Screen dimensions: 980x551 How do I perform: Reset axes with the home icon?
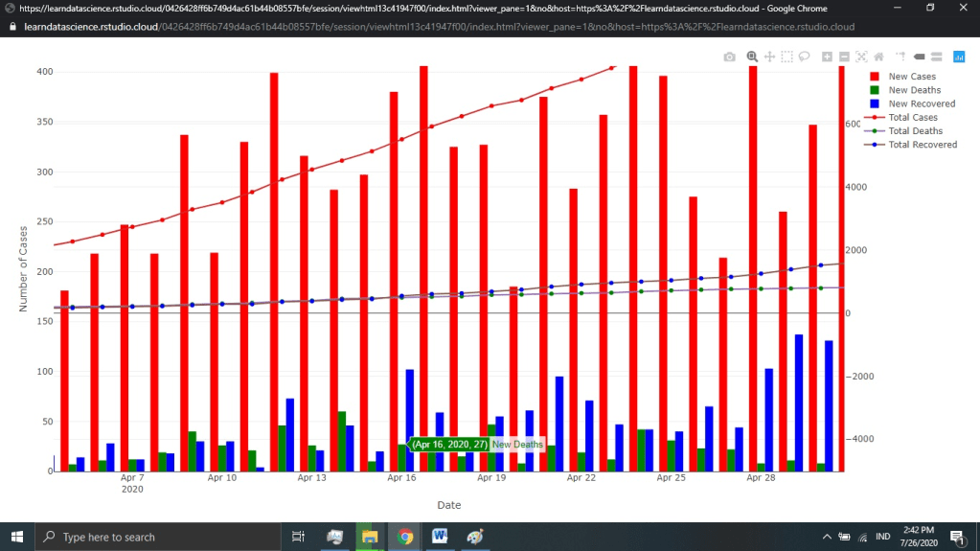tap(878, 57)
